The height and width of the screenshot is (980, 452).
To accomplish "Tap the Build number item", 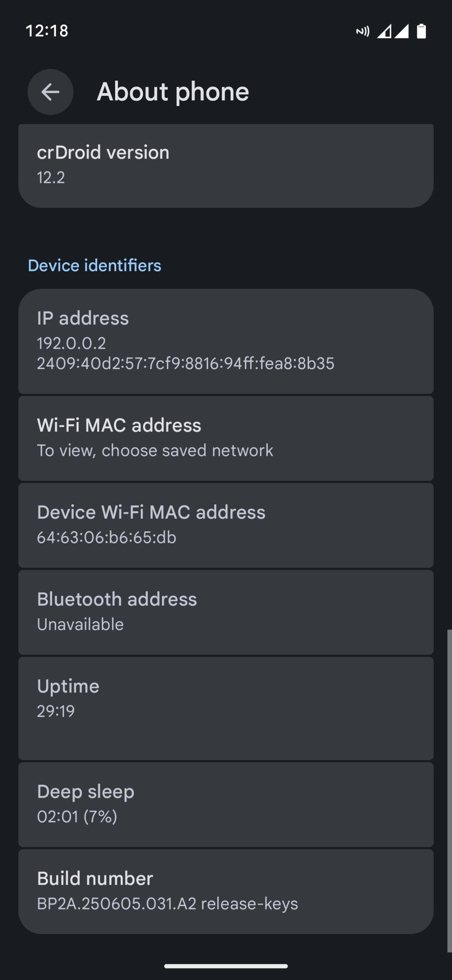I will 226,891.
